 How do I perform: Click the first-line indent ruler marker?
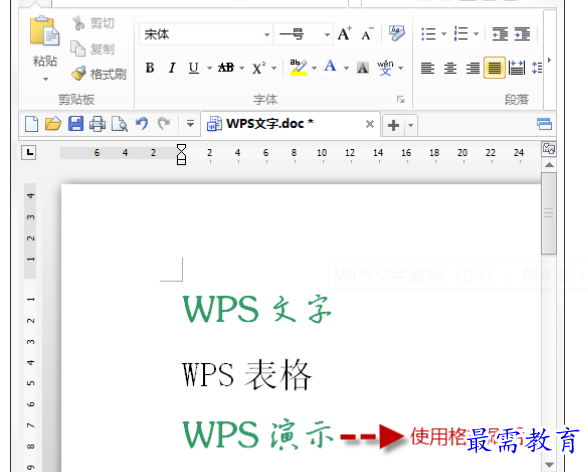pos(181,148)
